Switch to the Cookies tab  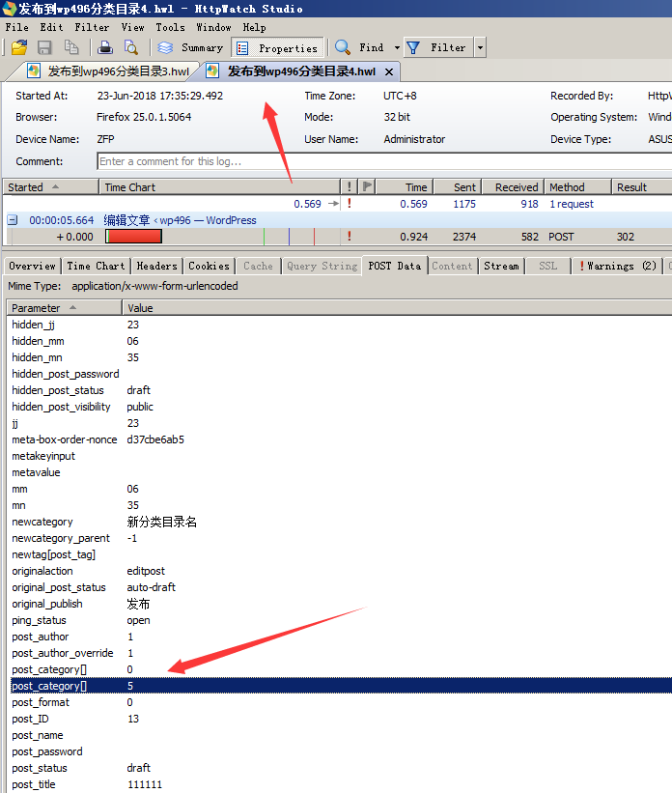(209, 266)
